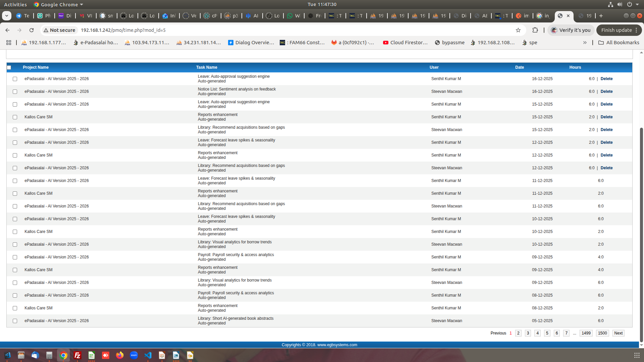Open the All Bookmarks folder
This screenshot has width=644, height=362.
click(x=619, y=43)
